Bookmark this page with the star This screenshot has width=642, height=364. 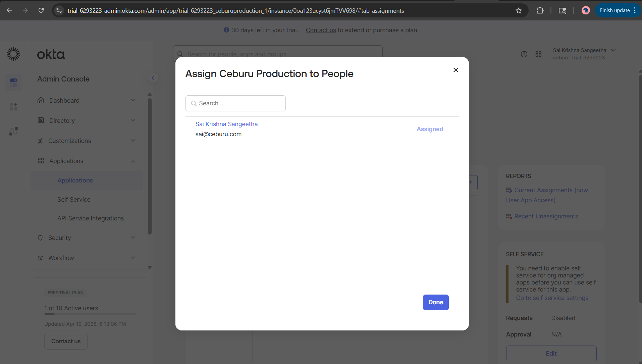pyautogui.click(x=519, y=10)
